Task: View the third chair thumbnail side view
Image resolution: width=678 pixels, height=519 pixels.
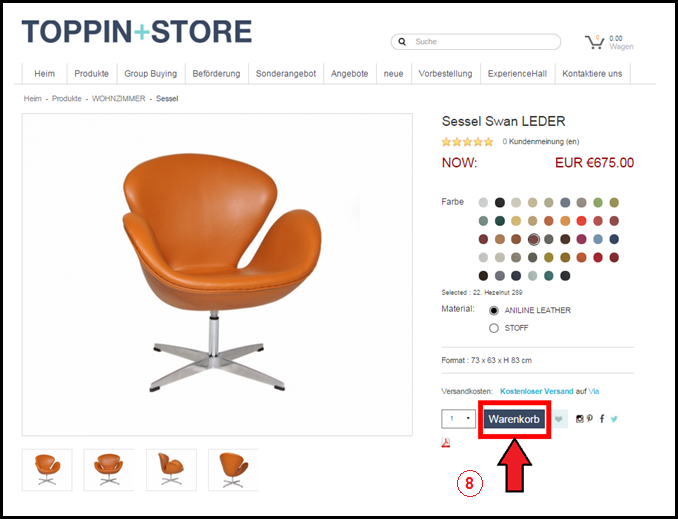Action: click(171, 470)
